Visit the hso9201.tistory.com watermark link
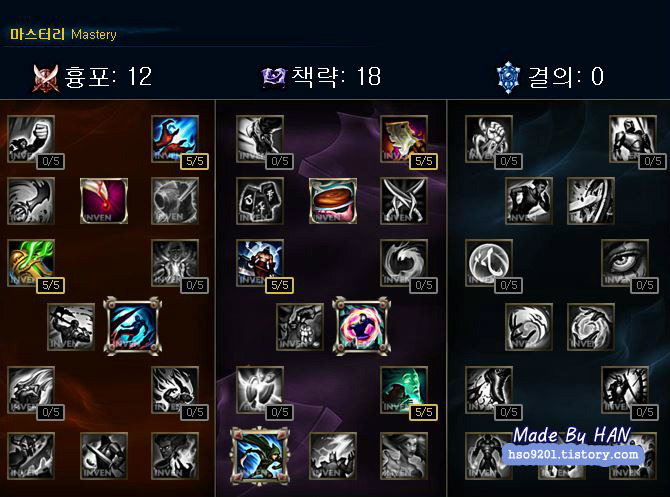The image size is (670, 497). pos(573,454)
